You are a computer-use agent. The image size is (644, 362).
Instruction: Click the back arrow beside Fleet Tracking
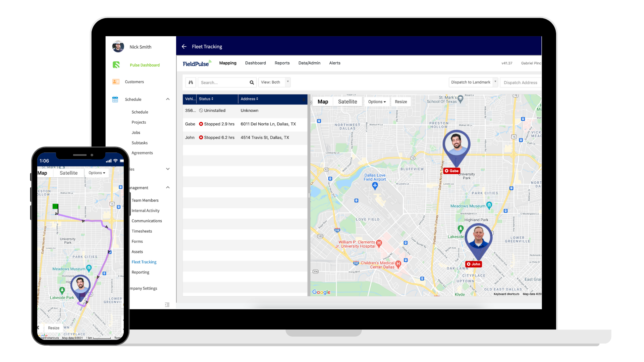[184, 47]
